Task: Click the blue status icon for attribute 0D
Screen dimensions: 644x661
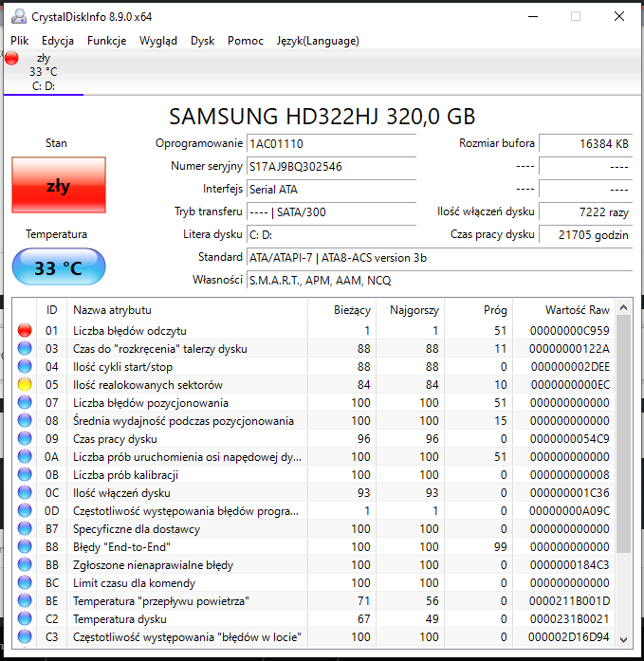Action: [25, 510]
